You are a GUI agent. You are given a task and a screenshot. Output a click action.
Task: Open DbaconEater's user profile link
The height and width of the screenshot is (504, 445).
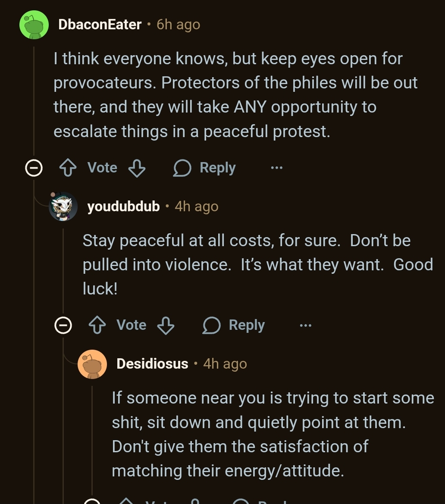pyautogui.click(x=100, y=25)
